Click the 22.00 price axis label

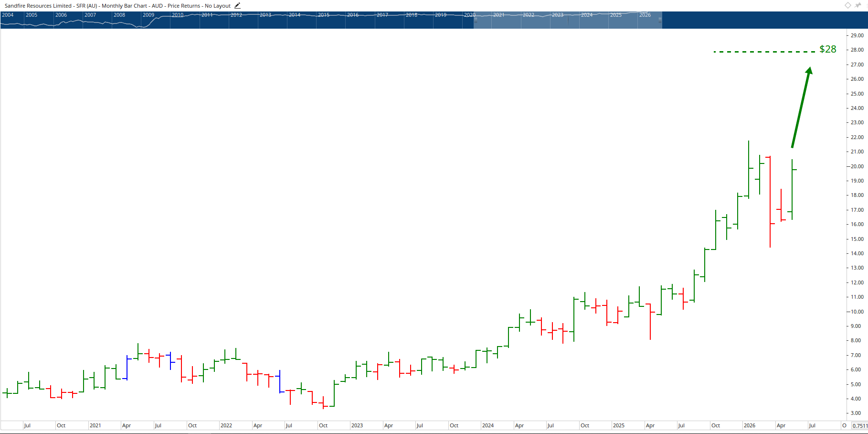[x=857, y=137]
